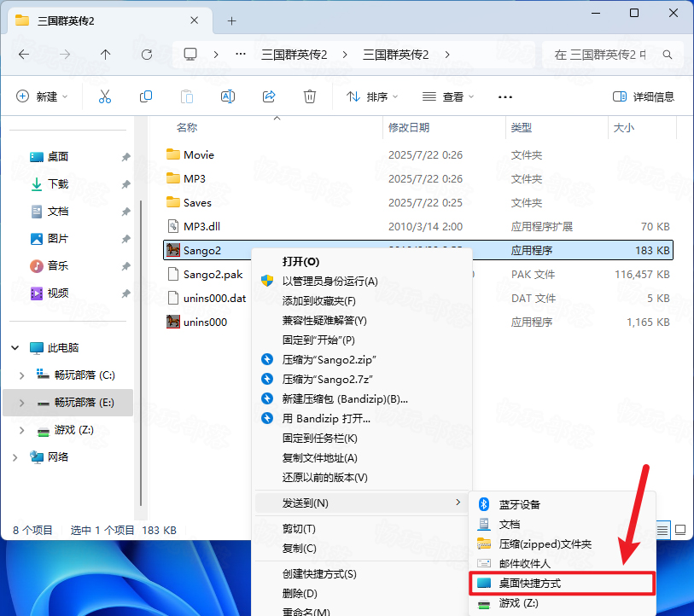Open the toolbar three-dot more options
This screenshot has height=616, width=694.
pyautogui.click(x=505, y=97)
